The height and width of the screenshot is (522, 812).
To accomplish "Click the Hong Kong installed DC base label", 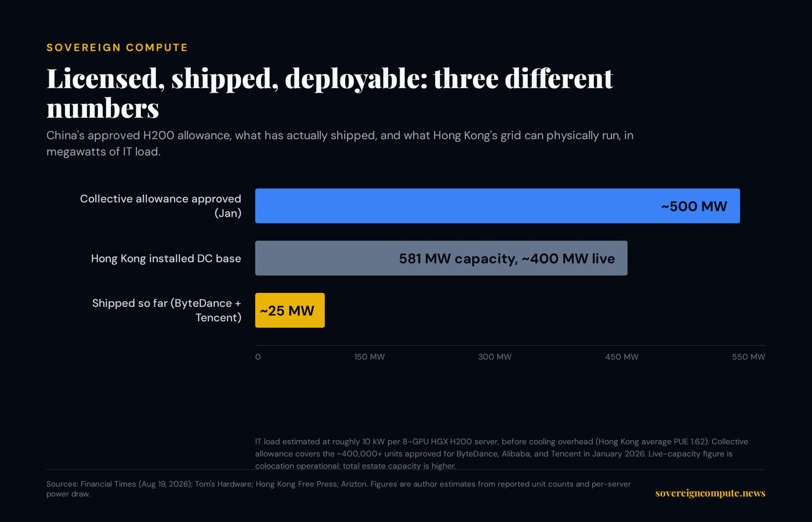I will coord(166,259).
